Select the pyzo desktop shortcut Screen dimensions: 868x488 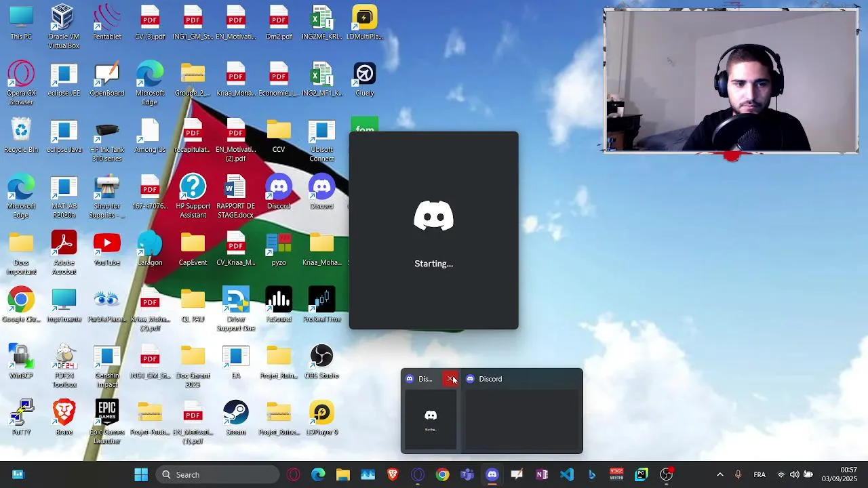pos(279,249)
